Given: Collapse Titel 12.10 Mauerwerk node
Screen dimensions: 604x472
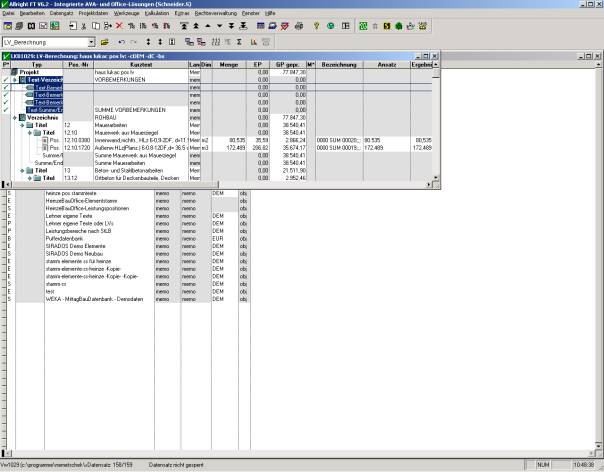Looking at the screenshot, I should [x=30, y=133].
